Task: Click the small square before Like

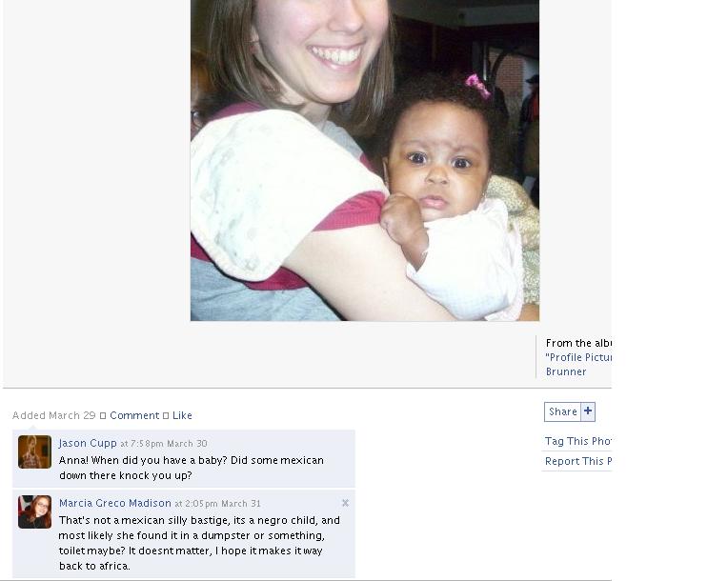Action: click(x=166, y=416)
